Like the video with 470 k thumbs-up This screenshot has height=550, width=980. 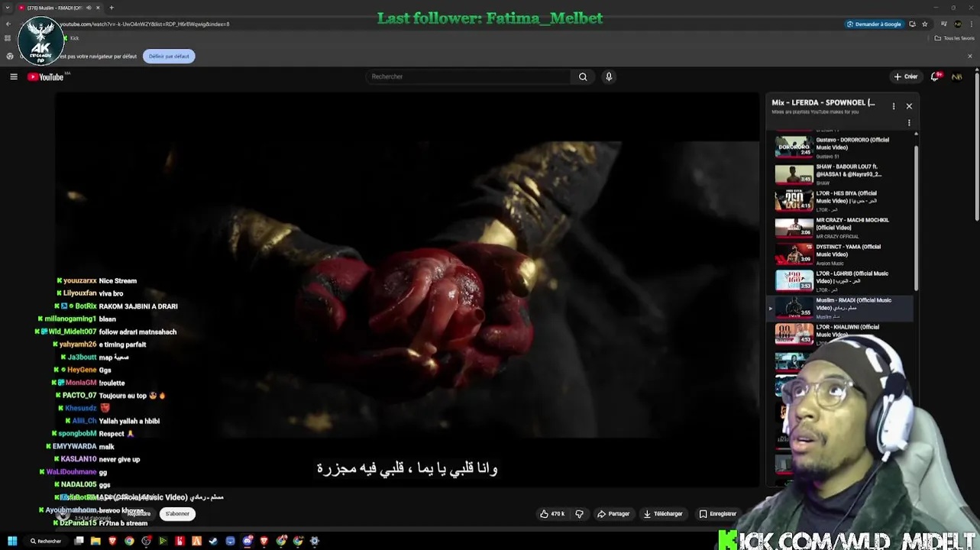(551, 514)
